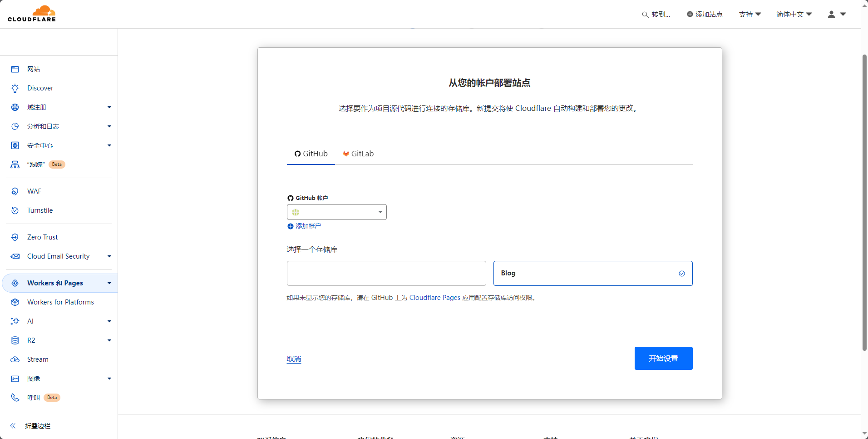
Task: Open Turnstile in the sidebar
Action: click(x=40, y=210)
